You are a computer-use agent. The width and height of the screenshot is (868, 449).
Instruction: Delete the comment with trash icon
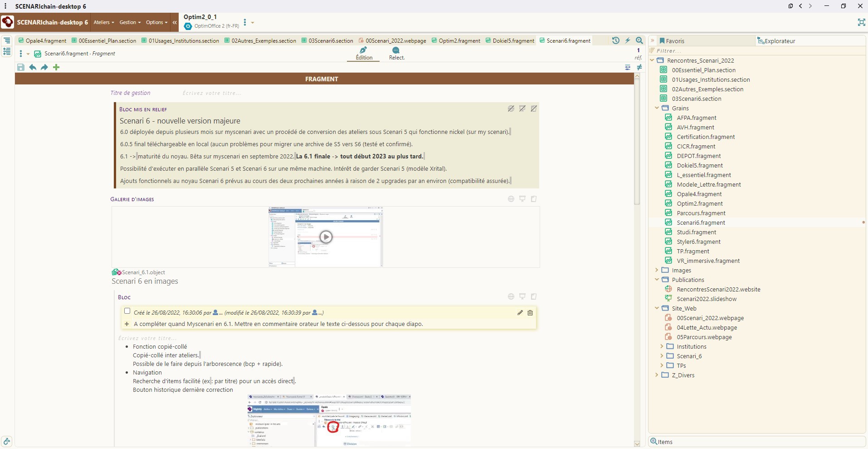click(530, 312)
